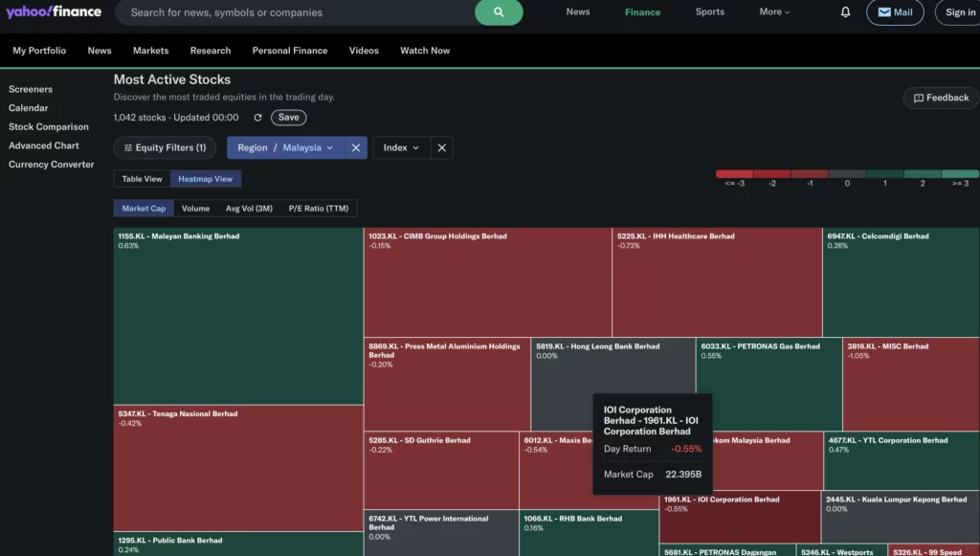Select CIMB Group Holdings heatmap tile
The image size is (980, 556).
point(487,282)
